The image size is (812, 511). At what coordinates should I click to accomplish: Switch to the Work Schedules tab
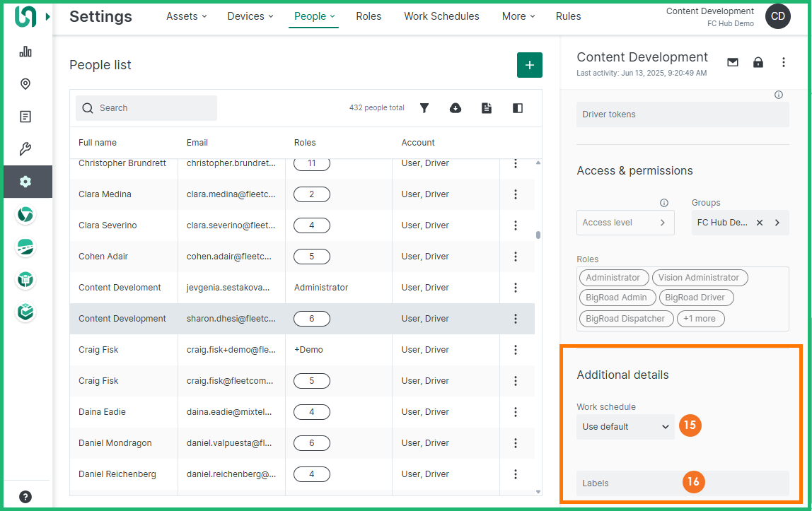tap(441, 16)
